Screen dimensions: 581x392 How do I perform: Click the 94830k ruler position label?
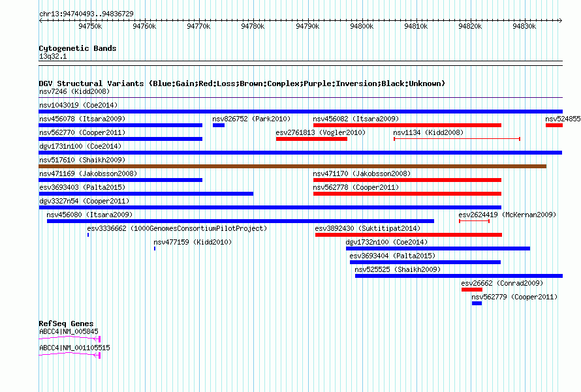coord(524,26)
